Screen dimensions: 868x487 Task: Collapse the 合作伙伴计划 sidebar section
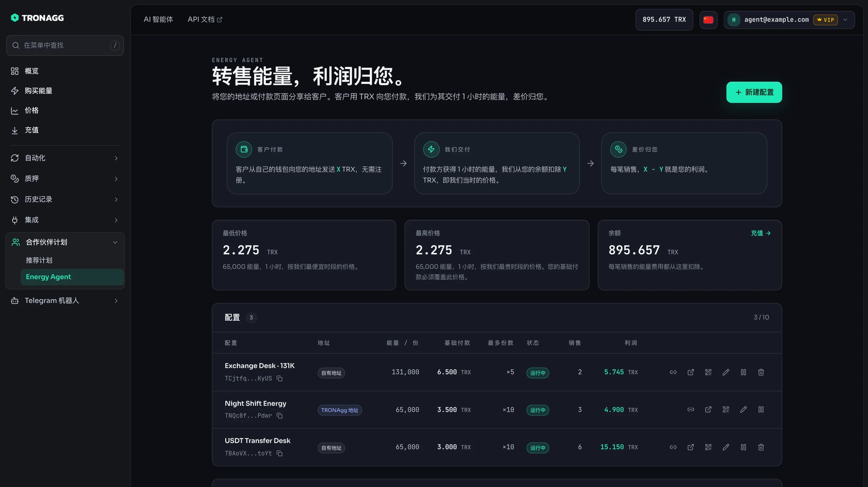(65, 242)
